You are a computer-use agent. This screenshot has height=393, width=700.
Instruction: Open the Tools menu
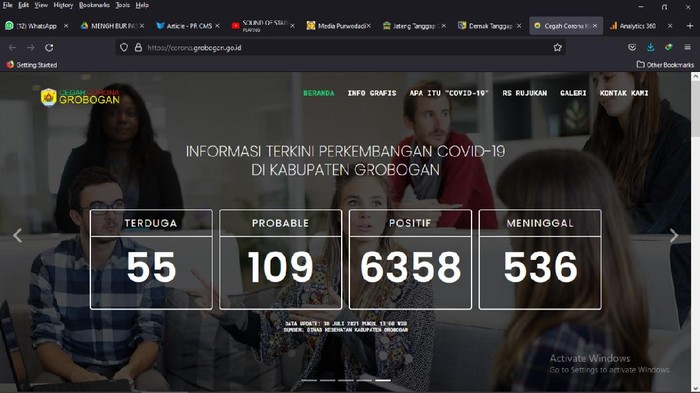pyautogui.click(x=122, y=5)
